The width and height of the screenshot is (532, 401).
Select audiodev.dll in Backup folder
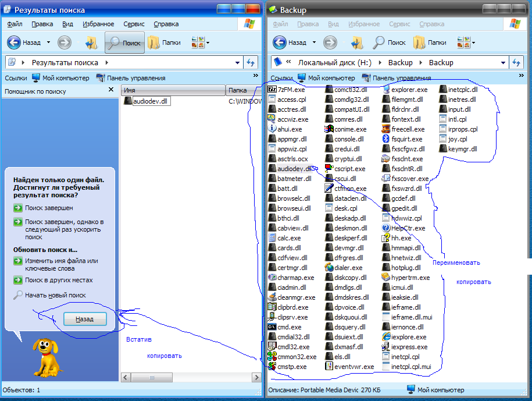click(x=290, y=168)
